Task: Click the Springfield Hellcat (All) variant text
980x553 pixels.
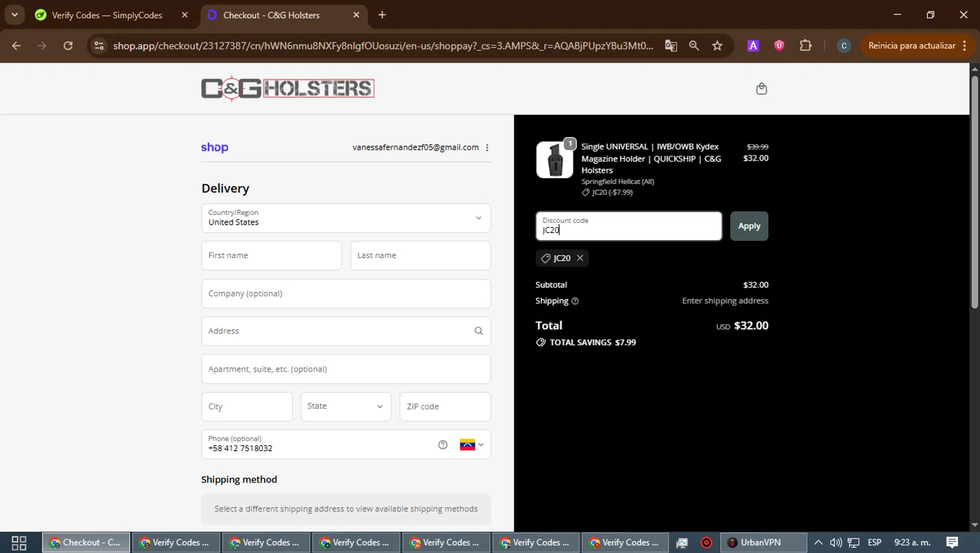Action: coord(617,182)
